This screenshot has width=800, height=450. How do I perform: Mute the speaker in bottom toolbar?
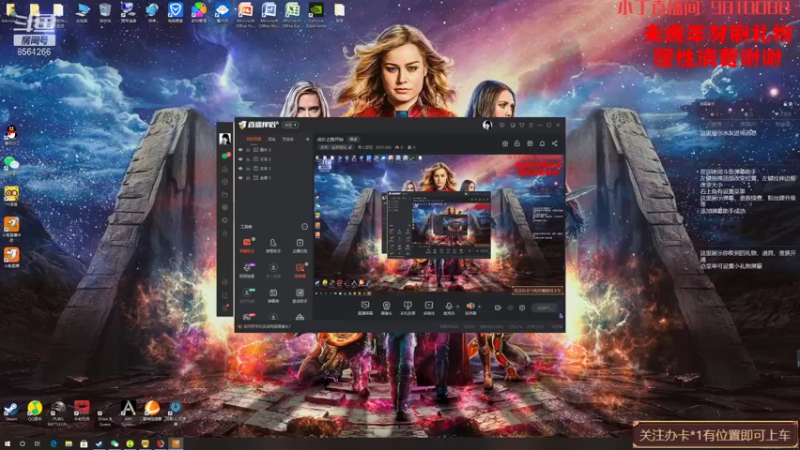[470, 308]
